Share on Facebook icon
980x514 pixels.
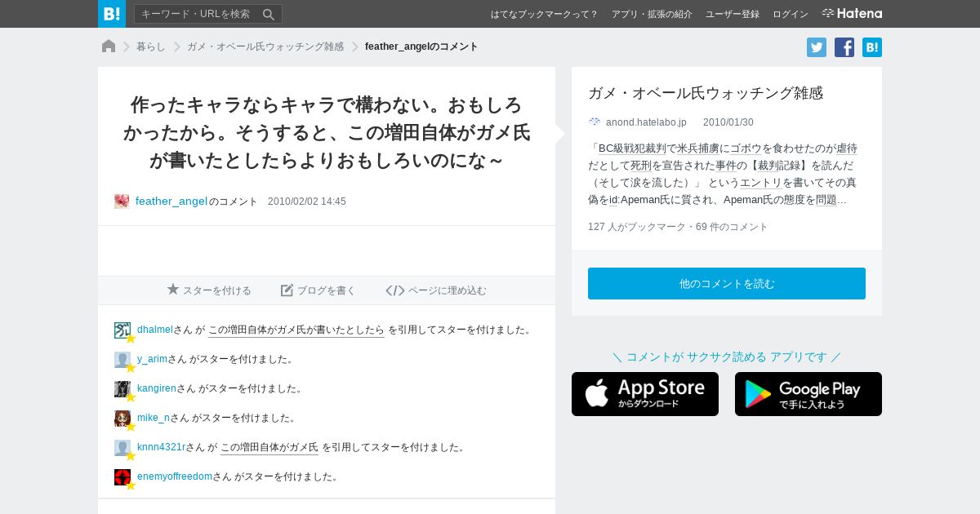(844, 47)
